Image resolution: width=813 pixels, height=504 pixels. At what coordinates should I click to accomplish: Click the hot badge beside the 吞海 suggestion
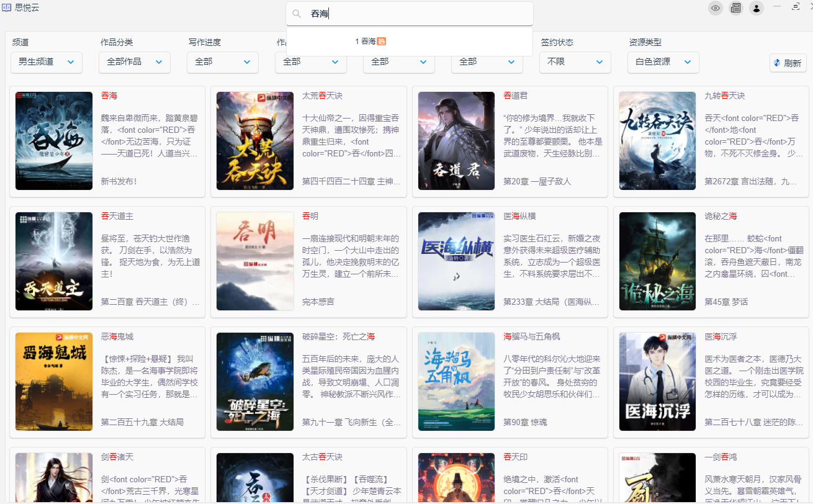point(382,42)
